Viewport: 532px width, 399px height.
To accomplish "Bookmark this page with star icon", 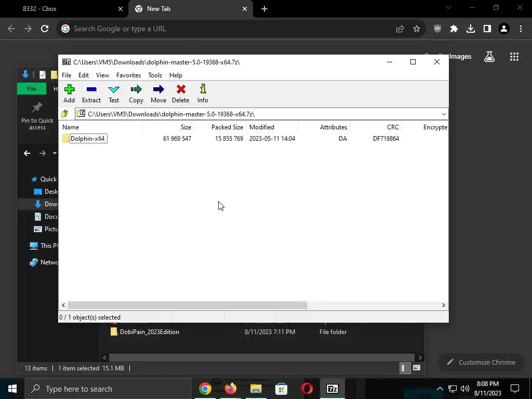I will 417,29.
